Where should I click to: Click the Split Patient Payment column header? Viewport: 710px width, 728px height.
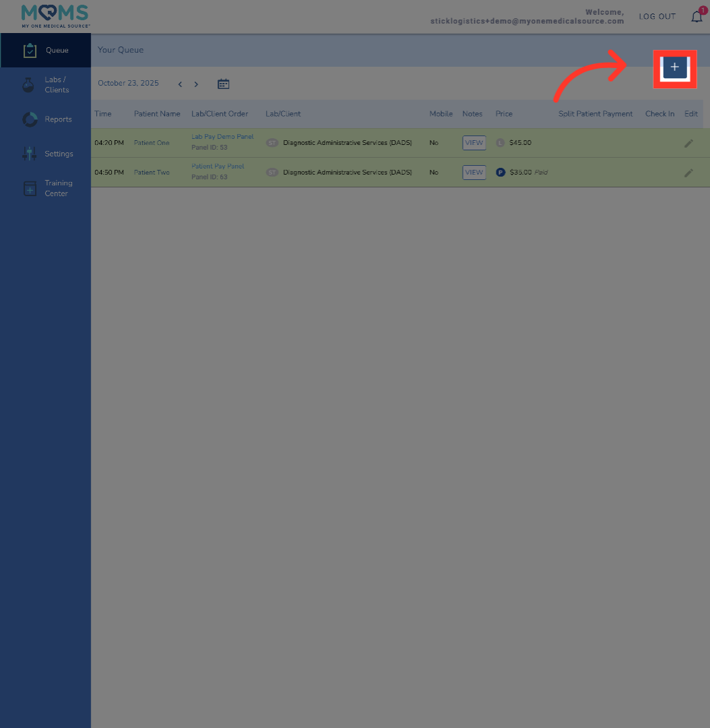(595, 114)
